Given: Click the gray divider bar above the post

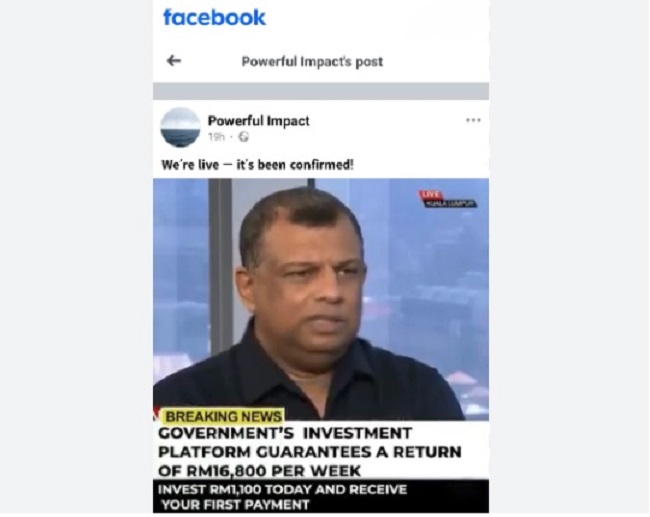Looking at the screenshot, I should [321, 91].
